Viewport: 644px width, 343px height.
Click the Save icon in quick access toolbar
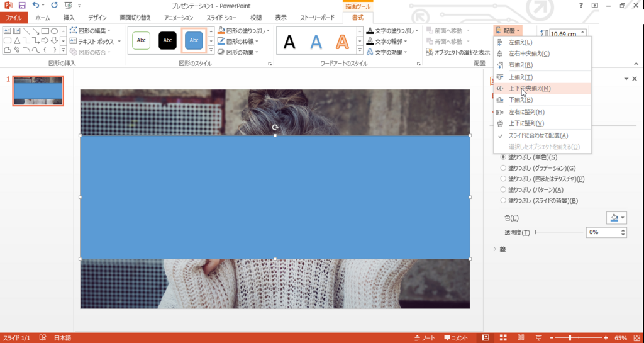click(22, 5)
